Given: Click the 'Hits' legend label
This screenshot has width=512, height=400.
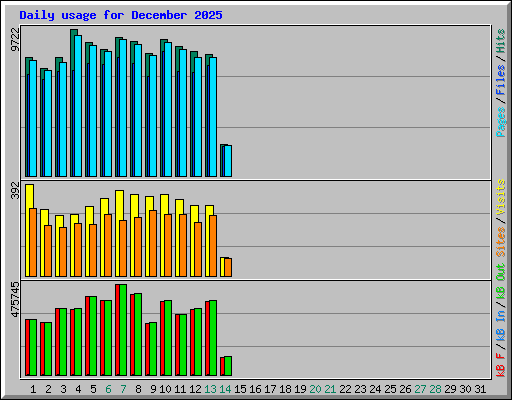Looking at the screenshot, I should coord(501,41).
